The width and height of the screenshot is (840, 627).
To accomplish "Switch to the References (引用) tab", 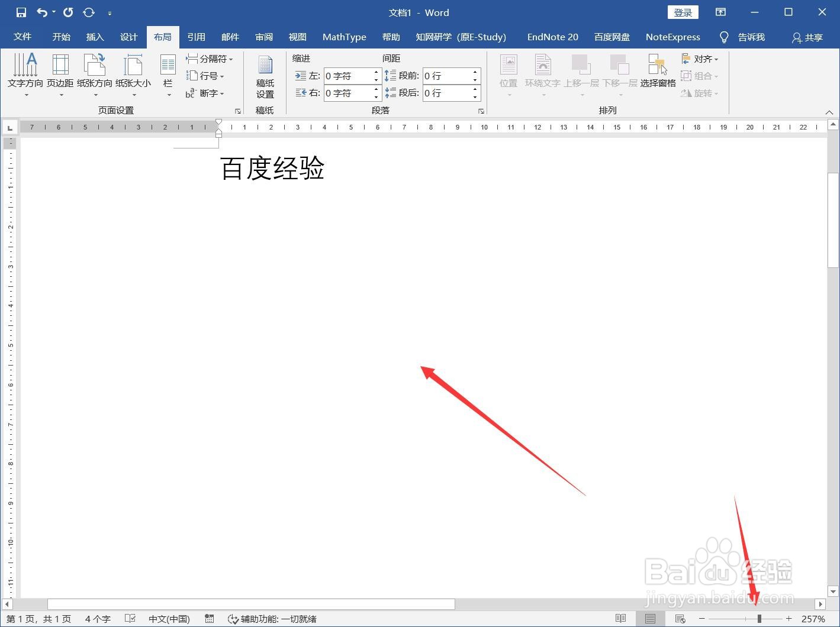I will click(197, 37).
